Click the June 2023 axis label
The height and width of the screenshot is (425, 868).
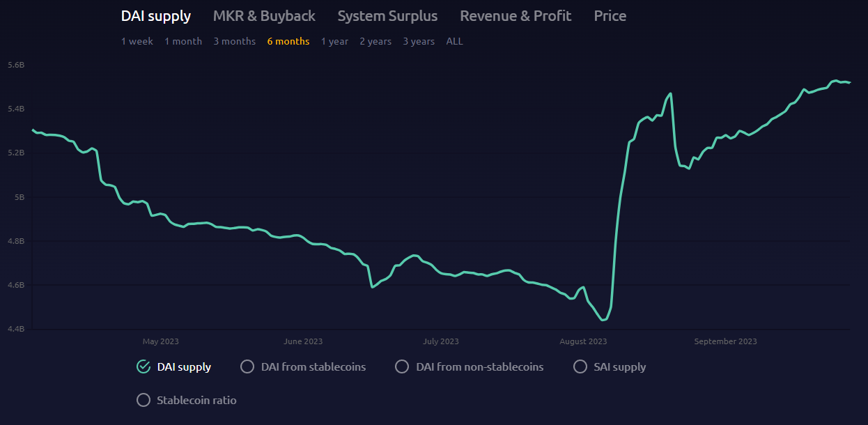303,341
